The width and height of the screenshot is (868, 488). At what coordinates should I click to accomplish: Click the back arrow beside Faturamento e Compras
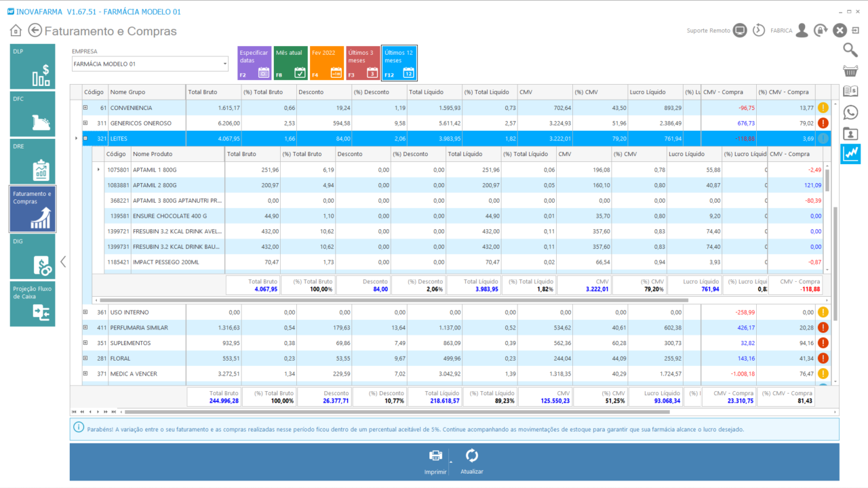point(35,30)
